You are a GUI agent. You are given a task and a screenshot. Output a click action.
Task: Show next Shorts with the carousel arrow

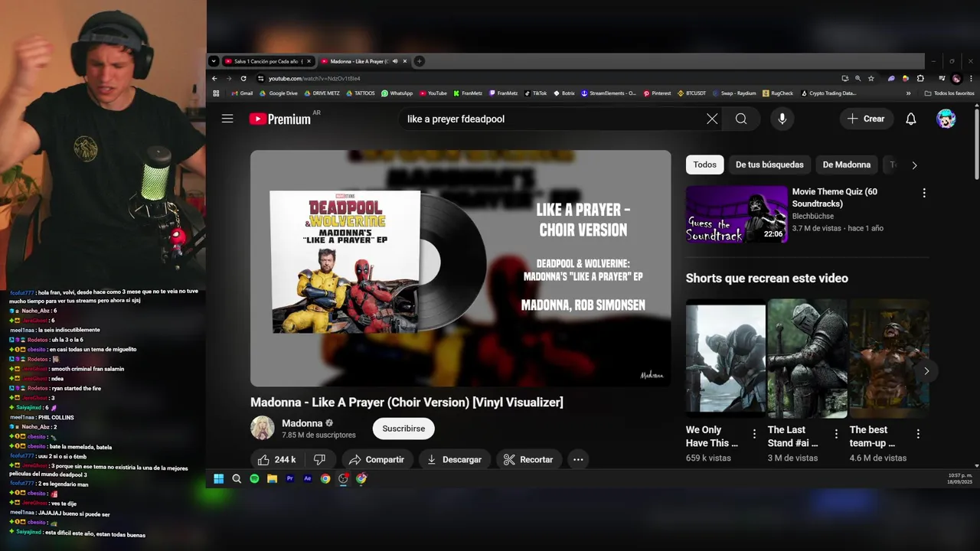tap(926, 371)
